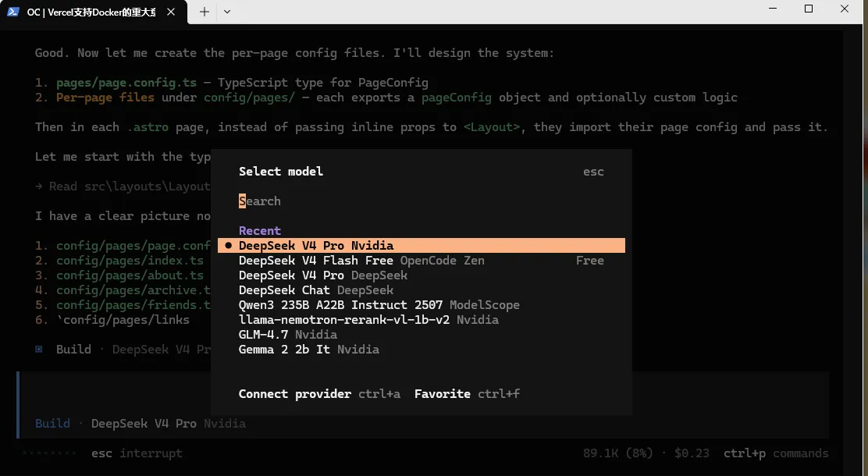Viewport: 868px width, 476px height.
Task: Click the 89.1K (8%) context usage
Action: click(617, 453)
